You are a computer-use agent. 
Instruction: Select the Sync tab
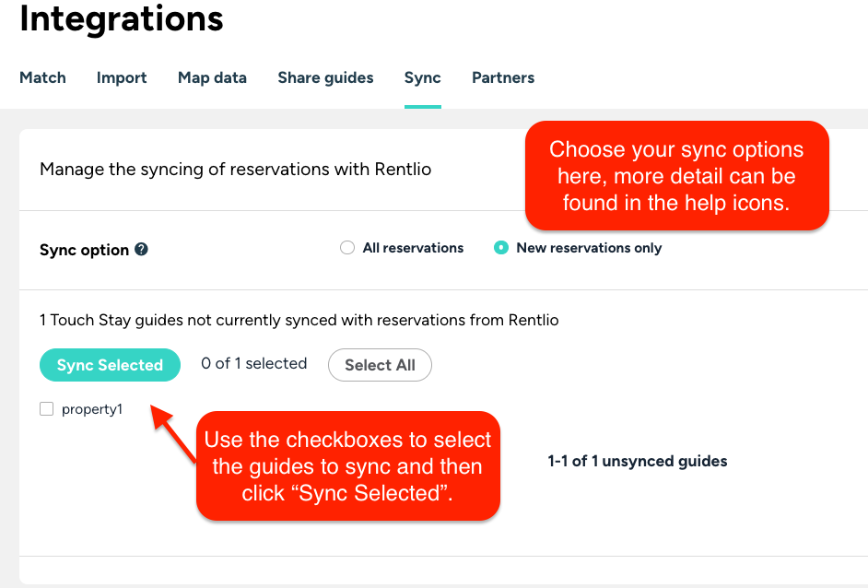[x=423, y=77]
